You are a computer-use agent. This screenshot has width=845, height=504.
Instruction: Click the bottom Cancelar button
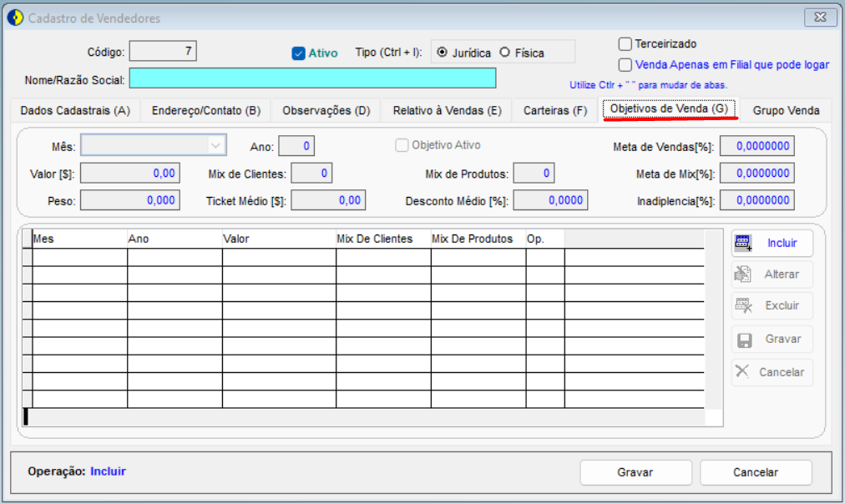756,472
